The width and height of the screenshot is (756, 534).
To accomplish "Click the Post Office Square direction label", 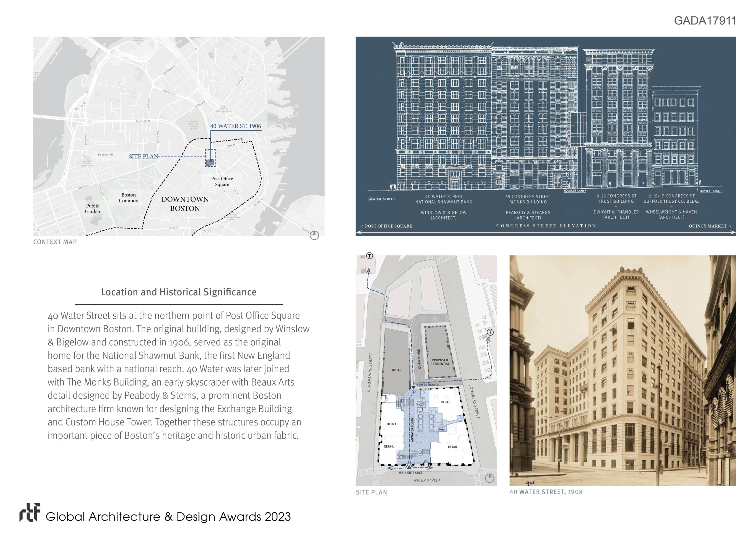I will (x=386, y=226).
